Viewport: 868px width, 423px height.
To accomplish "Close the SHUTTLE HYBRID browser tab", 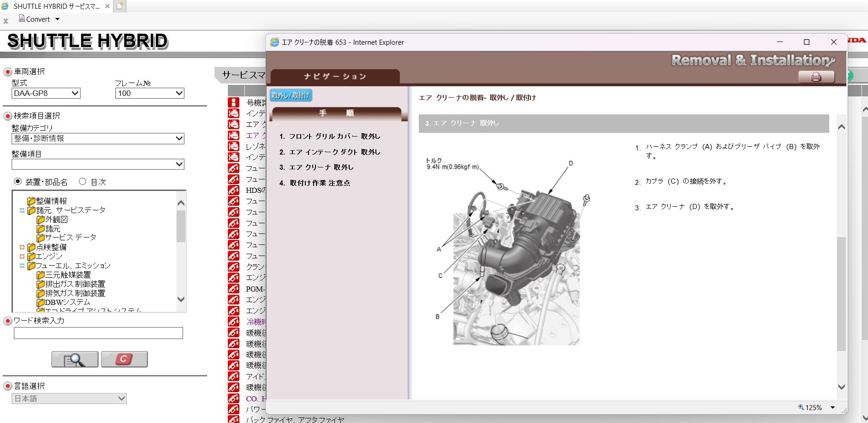I will click(x=107, y=6).
